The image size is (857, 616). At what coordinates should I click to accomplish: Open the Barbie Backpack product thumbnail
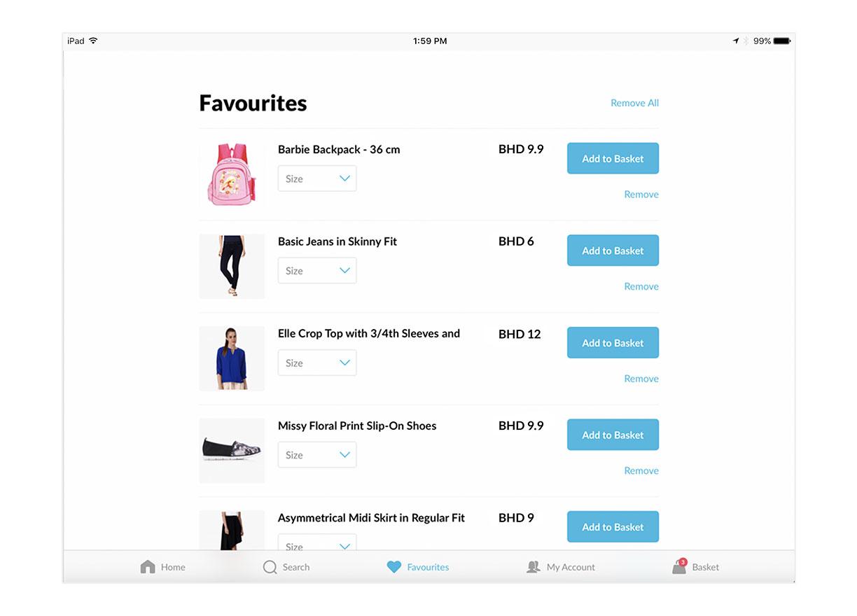pos(232,174)
